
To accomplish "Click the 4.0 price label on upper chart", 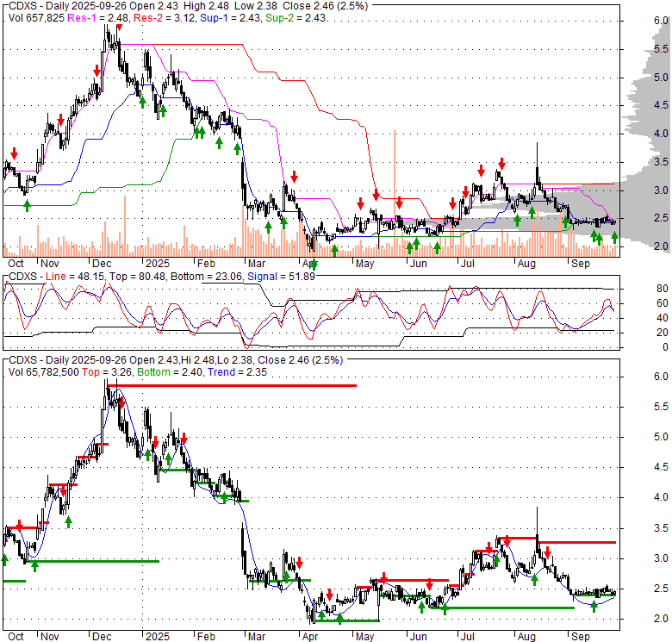I will (661, 134).
